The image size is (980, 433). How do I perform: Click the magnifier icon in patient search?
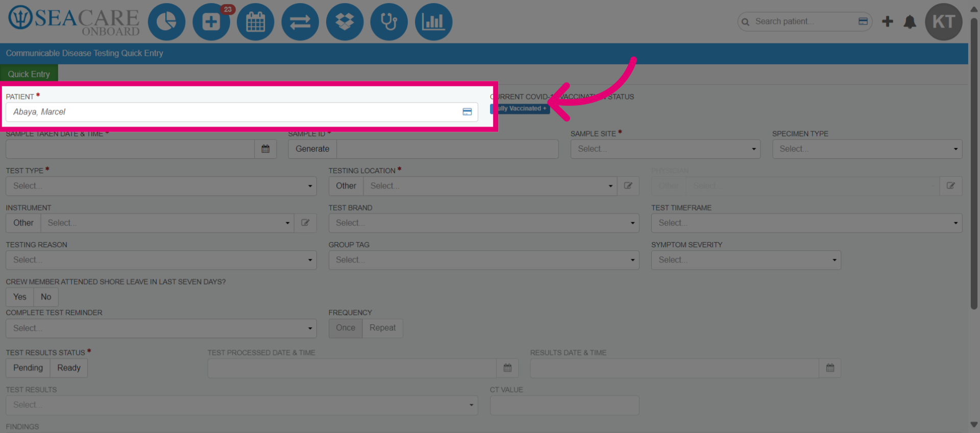click(746, 22)
